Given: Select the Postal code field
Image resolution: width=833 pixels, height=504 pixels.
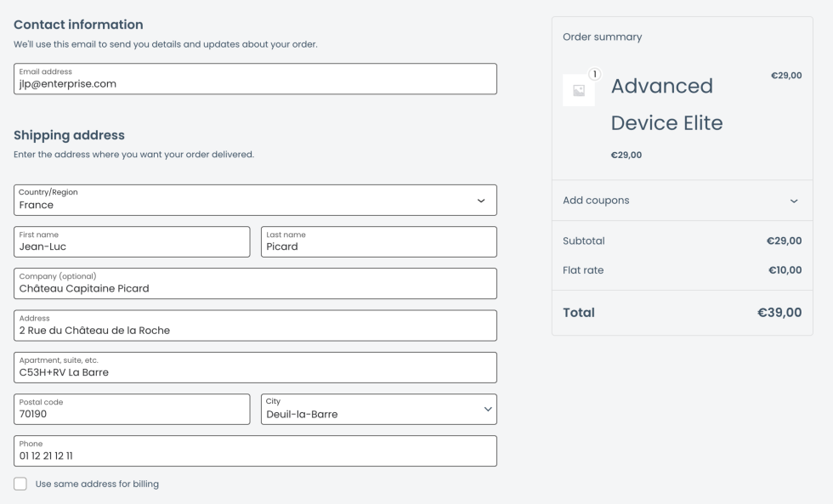Looking at the screenshot, I should click(132, 410).
